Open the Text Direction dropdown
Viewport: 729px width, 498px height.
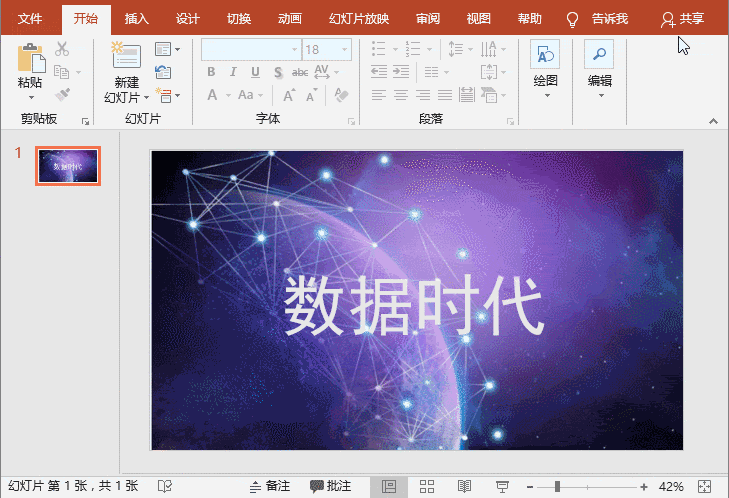click(x=504, y=49)
